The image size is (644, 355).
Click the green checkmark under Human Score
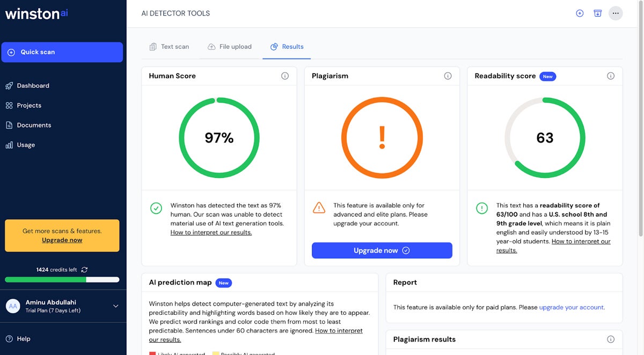pos(156,208)
